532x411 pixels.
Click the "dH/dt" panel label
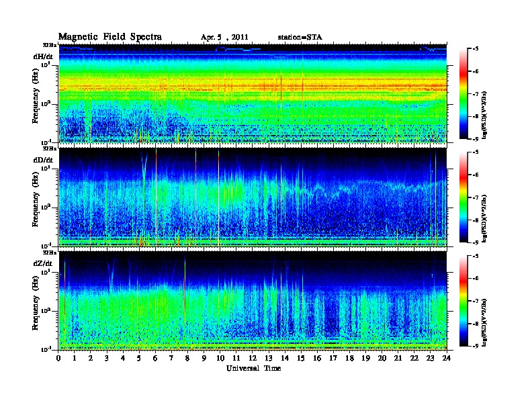[43, 56]
